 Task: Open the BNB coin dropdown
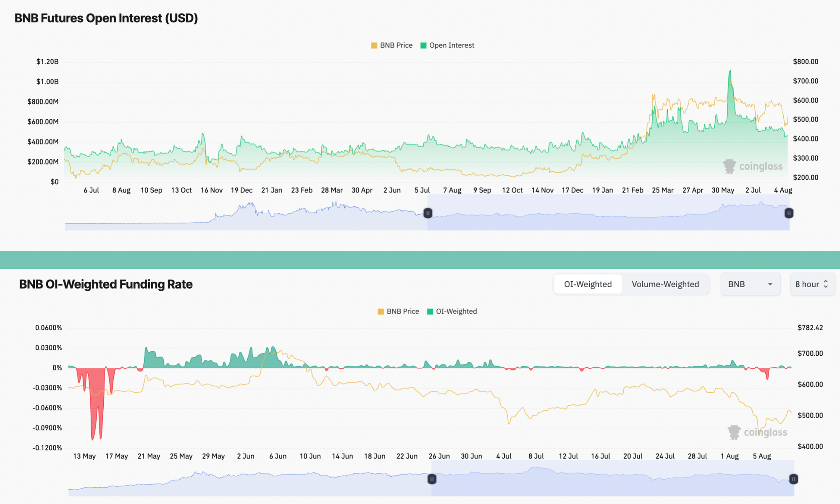[x=751, y=284]
